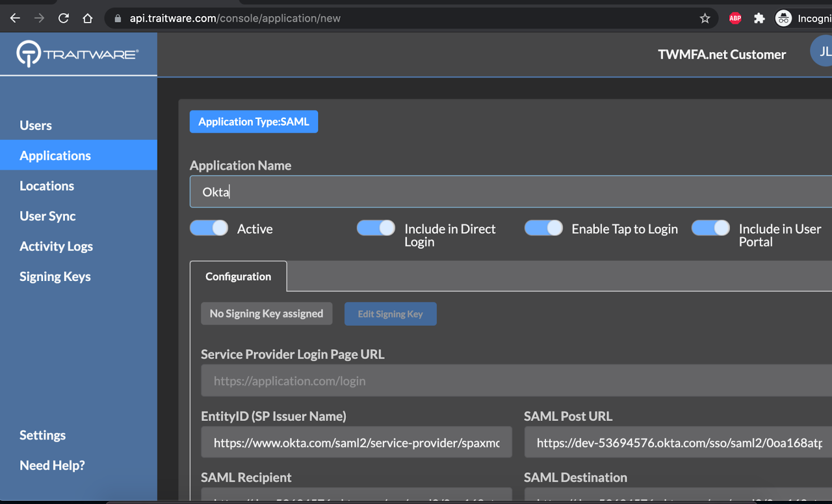Click the SAML Post URL label
Screen dimensions: 832x504
[568, 416]
